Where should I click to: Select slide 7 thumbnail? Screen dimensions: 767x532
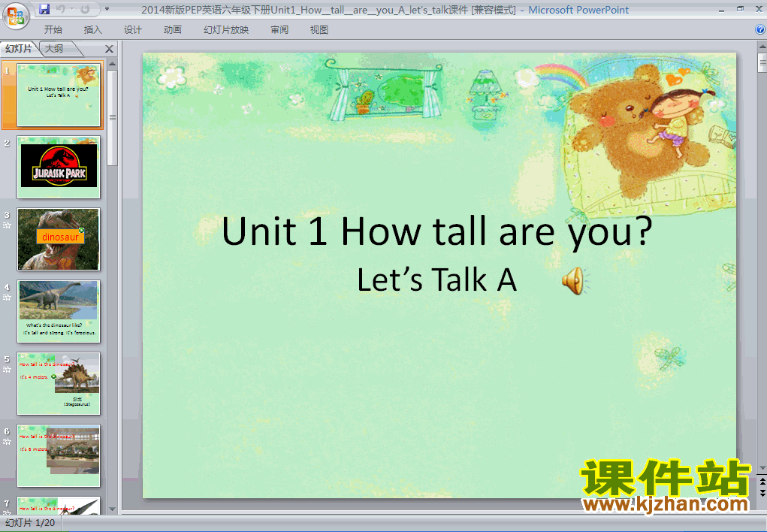tap(59, 506)
